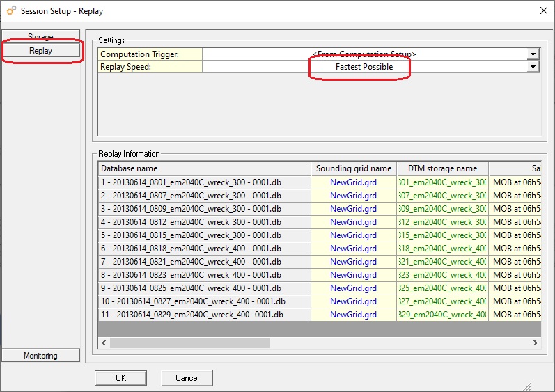Select the Replay tab
This screenshot has height=392, width=555.
point(40,51)
